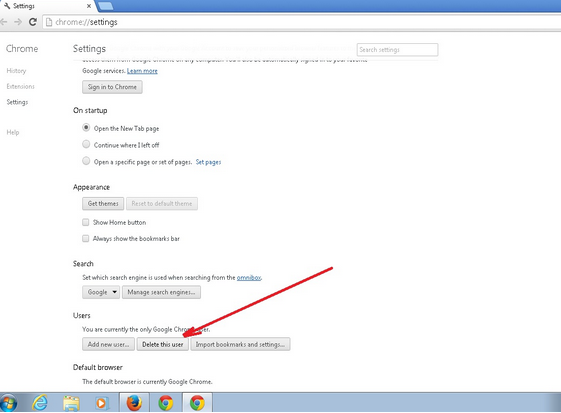Click the active Chrome taskbar icon
The height and width of the screenshot is (413, 561).
[x=197, y=403]
